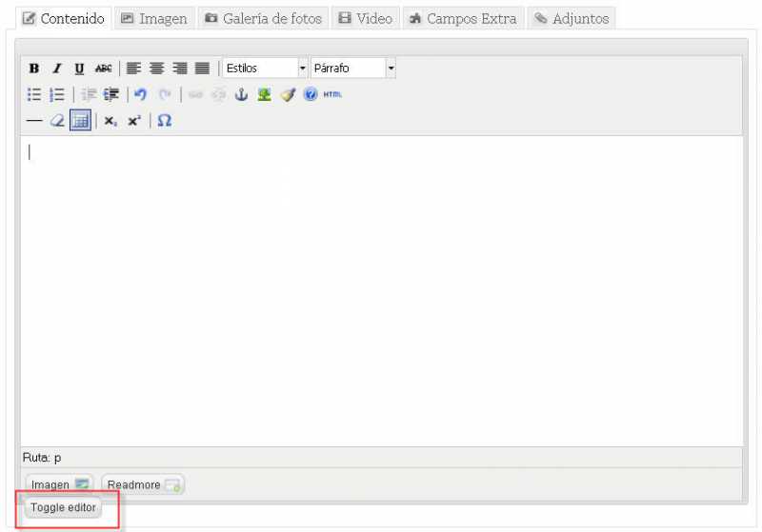Toggle underline formatting
This screenshot has height=532, width=762.
click(79, 69)
